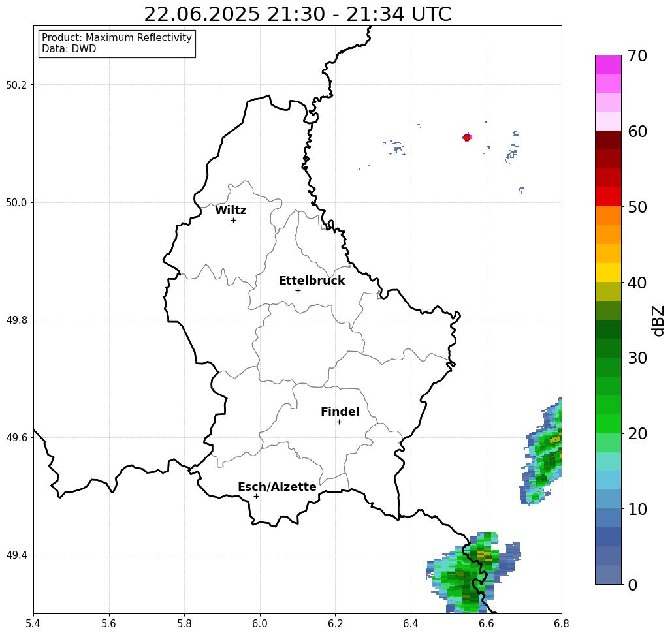
Task: Click the blue swatch just below 10
Action: point(608,518)
